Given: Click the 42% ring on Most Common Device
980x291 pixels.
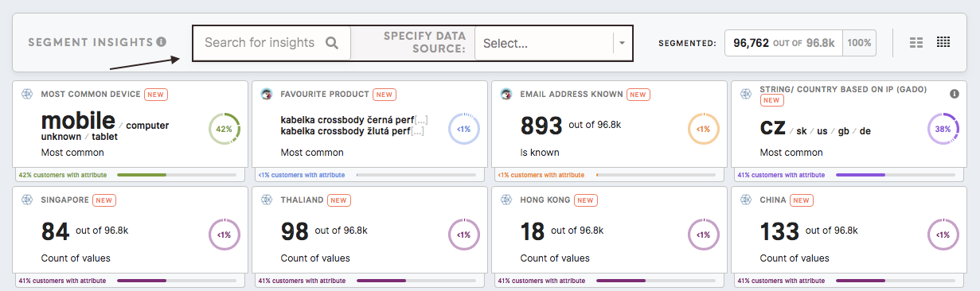Looking at the screenshot, I should [225, 128].
